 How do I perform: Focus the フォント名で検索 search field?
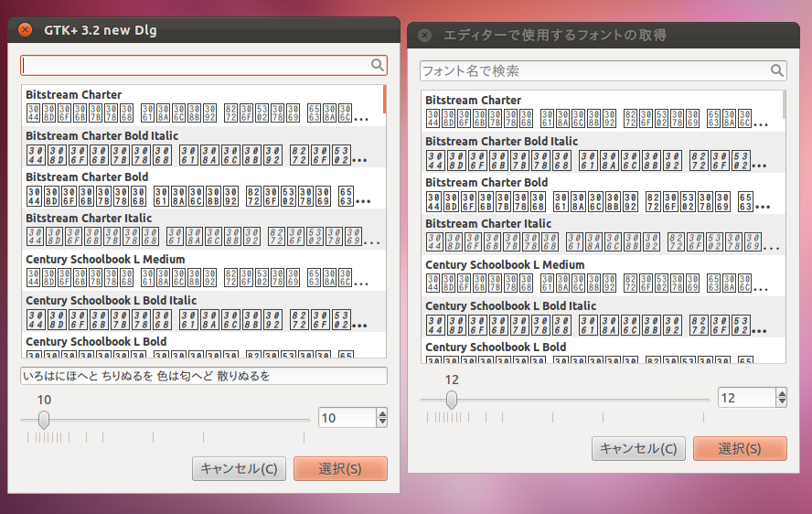pyautogui.click(x=593, y=70)
